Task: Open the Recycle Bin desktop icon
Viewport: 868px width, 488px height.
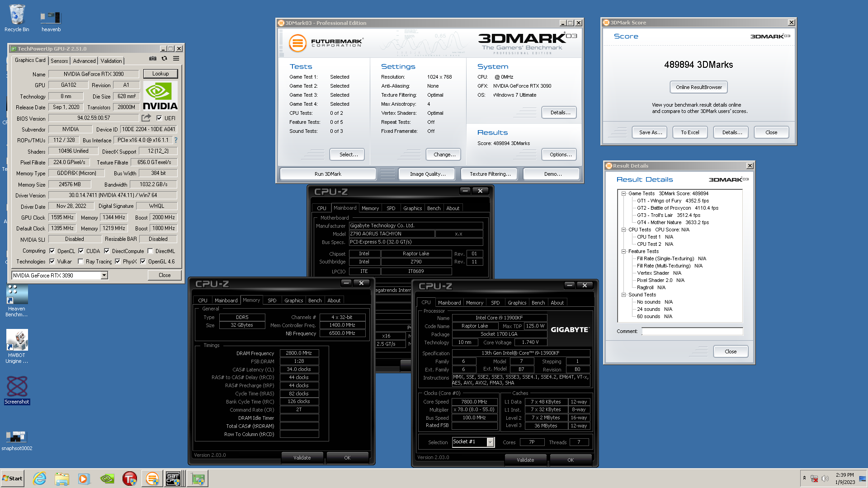Action: pyautogui.click(x=17, y=18)
